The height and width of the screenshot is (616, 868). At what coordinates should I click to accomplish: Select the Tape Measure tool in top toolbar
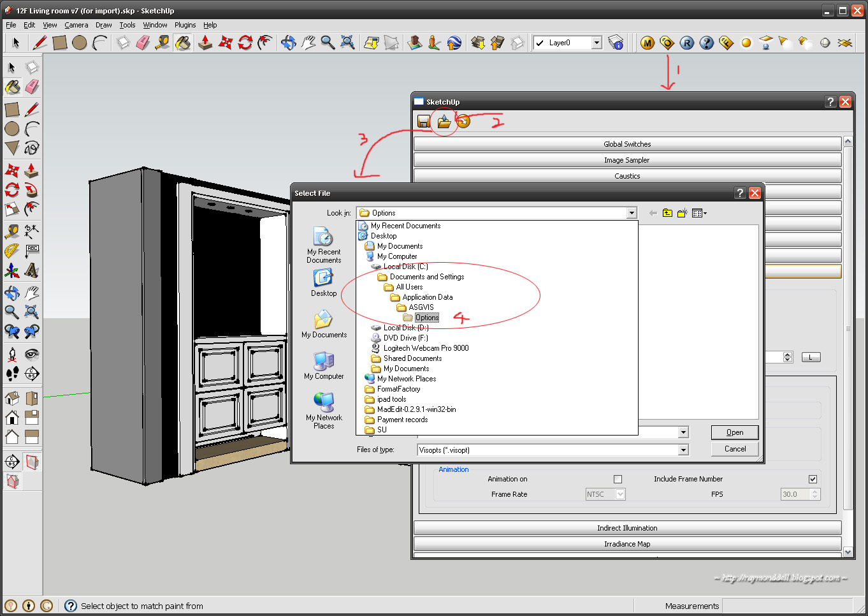coord(163,43)
